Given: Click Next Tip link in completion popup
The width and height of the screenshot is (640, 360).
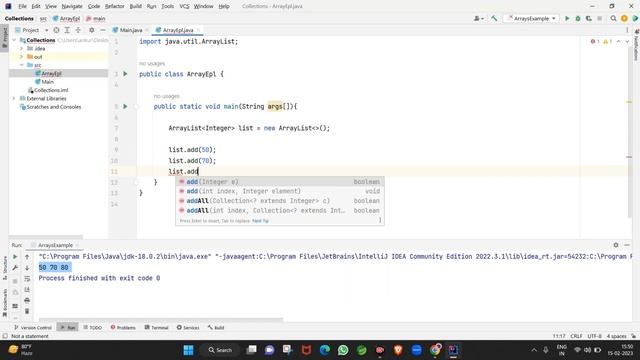Looking at the screenshot, I should 260,221.
